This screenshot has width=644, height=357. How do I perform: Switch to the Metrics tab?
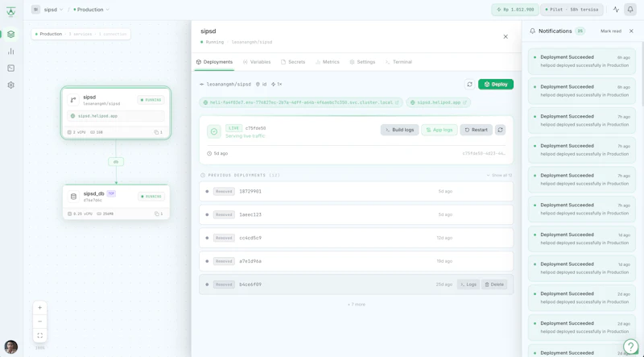[x=328, y=62]
